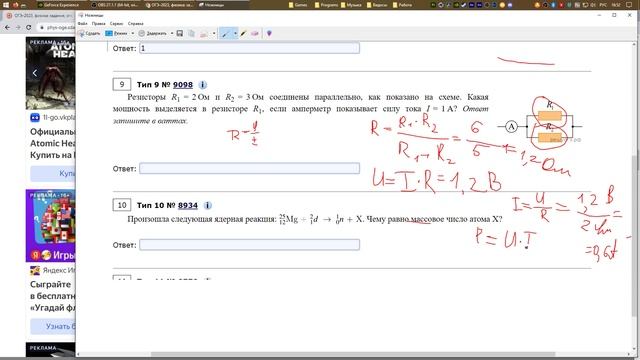The width and height of the screenshot is (640, 360).
Task: Click the info icon next to 9098
Action: pos(202,85)
